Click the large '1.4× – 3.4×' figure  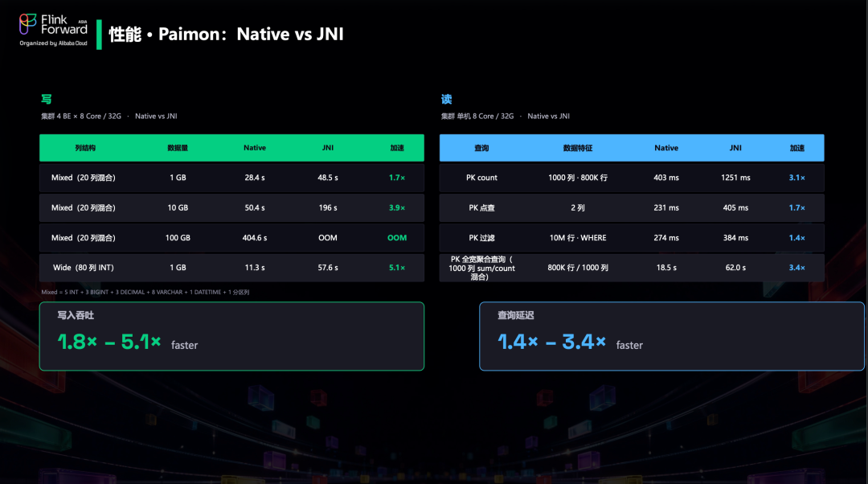click(551, 342)
